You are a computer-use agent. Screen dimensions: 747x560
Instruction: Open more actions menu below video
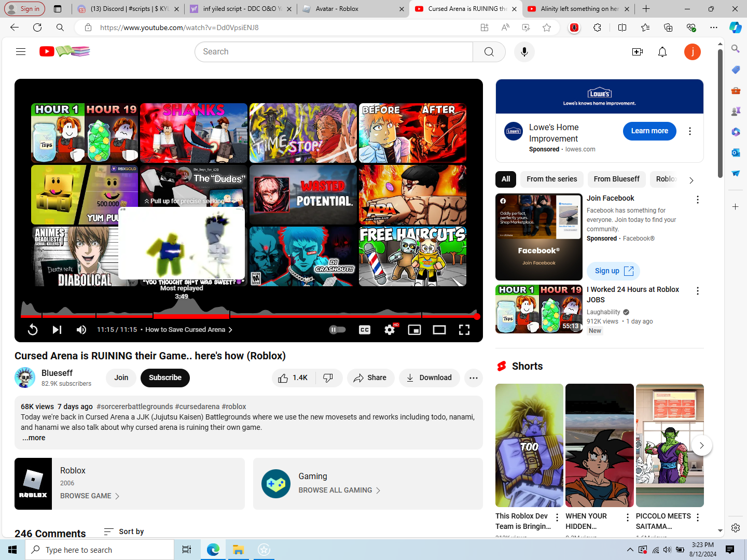tap(473, 378)
